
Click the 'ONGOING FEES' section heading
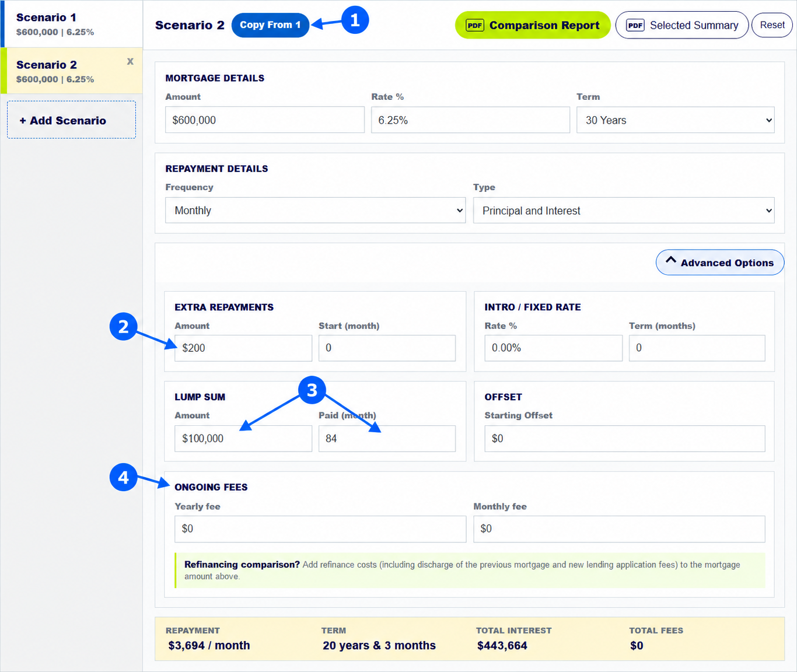point(211,487)
